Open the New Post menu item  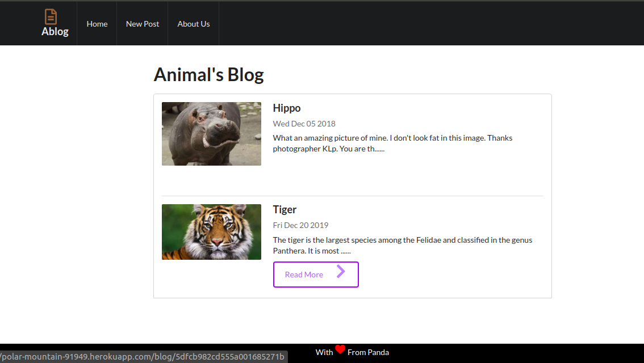click(143, 24)
